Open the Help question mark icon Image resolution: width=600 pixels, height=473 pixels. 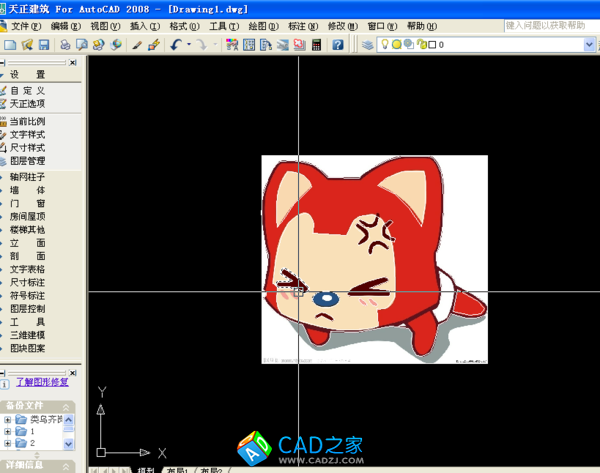338,45
